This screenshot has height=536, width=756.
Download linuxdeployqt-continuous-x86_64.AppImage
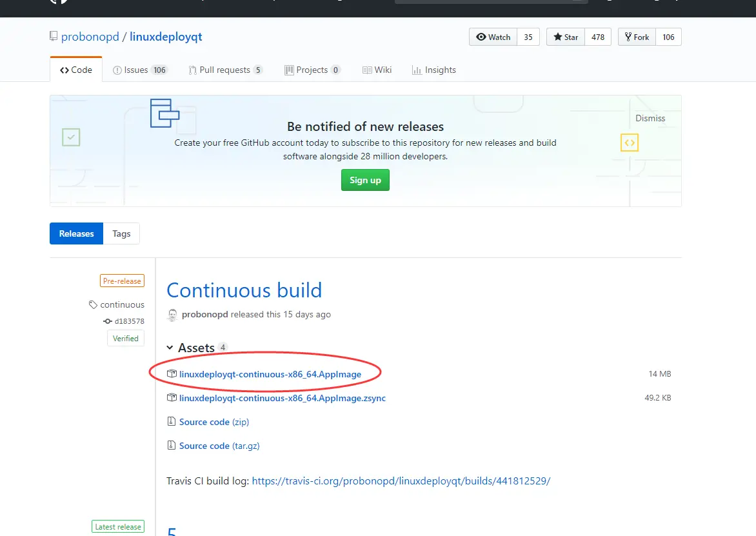(x=270, y=374)
